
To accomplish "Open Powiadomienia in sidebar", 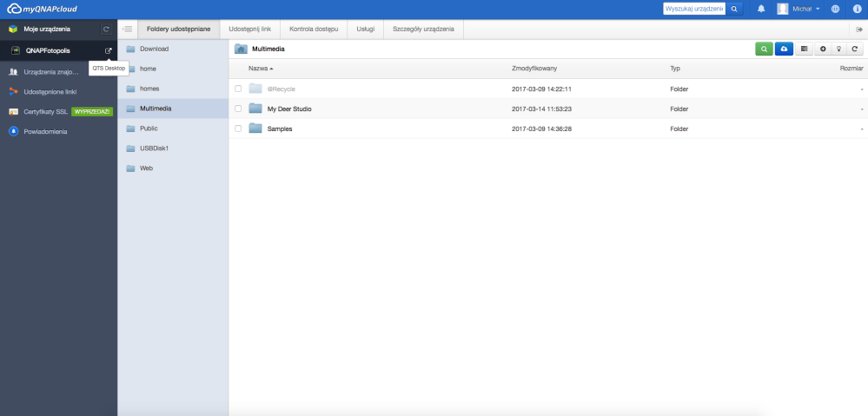I will coord(45,132).
